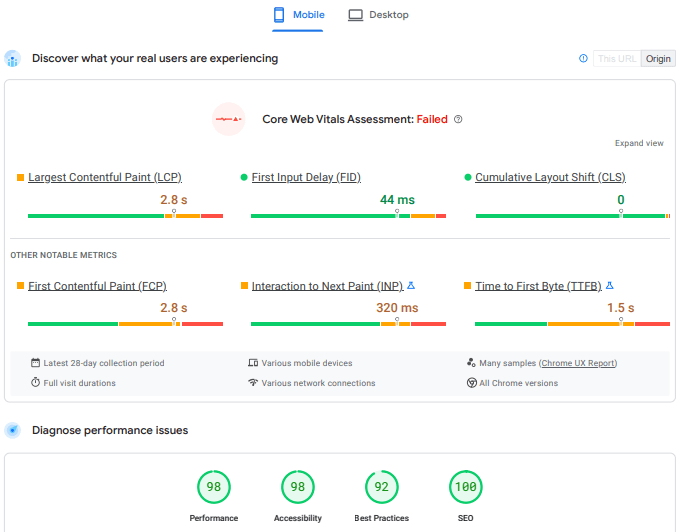Click the FCP value 2.8 s
The image size is (685, 532).
[x=173, y=308]
